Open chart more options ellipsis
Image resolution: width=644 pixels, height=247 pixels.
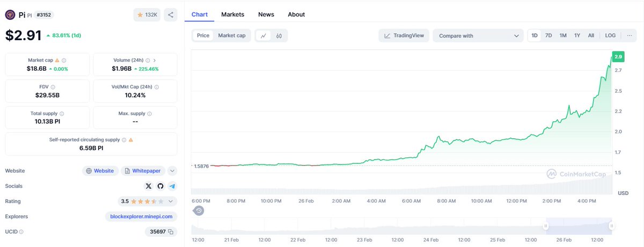click(x=629, y=35)
